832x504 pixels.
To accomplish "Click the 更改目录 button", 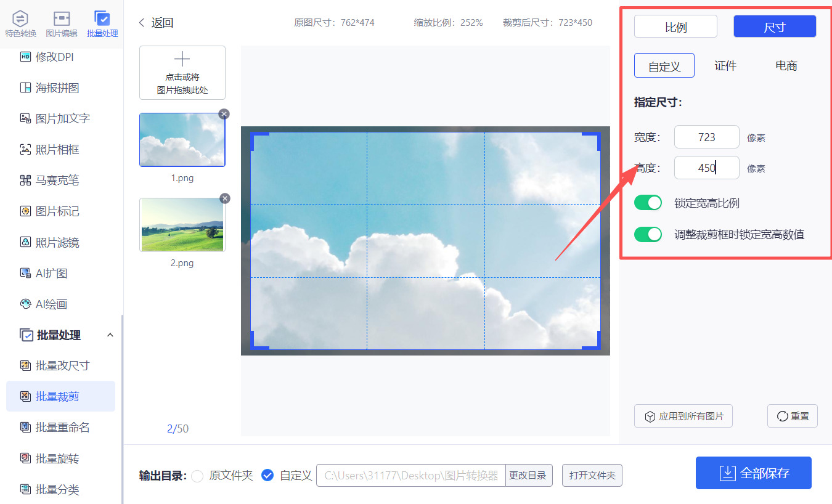I will (529, 476).
